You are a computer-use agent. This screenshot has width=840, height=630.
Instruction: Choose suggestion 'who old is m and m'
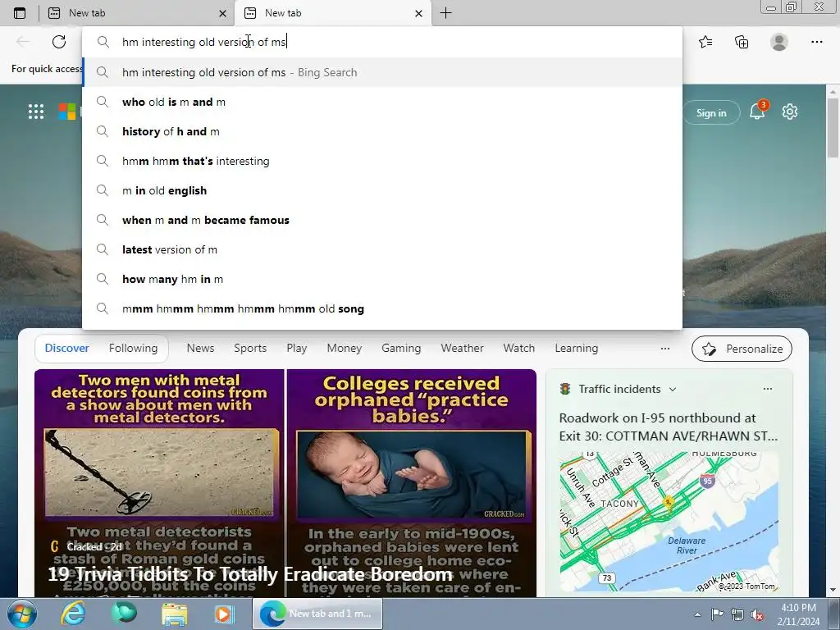[x=383, y=102]
